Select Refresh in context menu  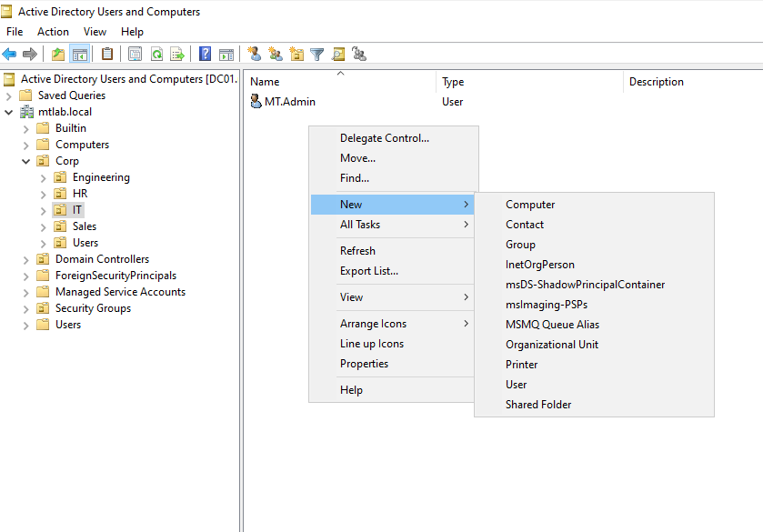point(392,251)
